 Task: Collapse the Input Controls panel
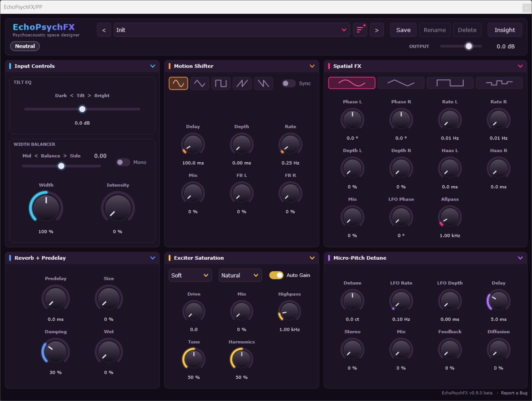(153, 66)
